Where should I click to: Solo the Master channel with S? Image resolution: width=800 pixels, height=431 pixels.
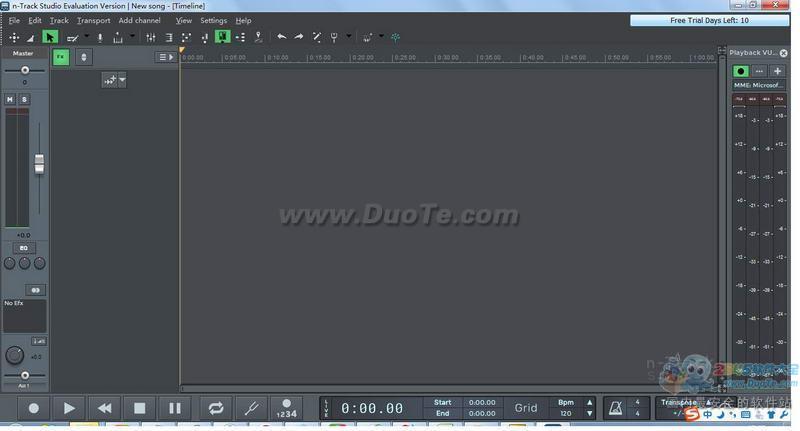24,99
